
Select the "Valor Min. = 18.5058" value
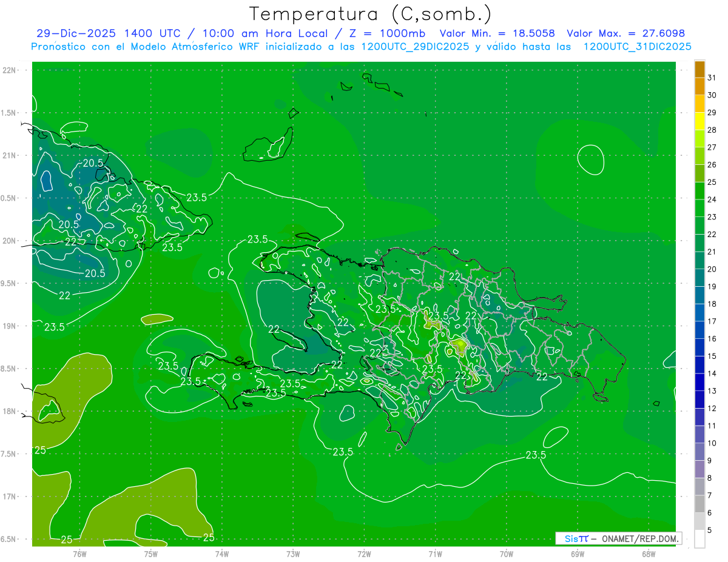point(497,33)
